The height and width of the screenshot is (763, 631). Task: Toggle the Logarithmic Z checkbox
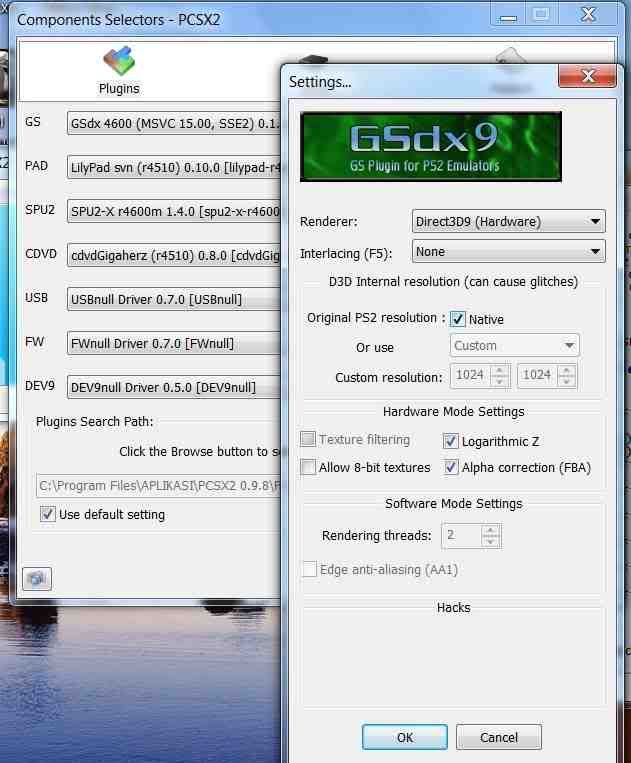(x=451, y=441)
